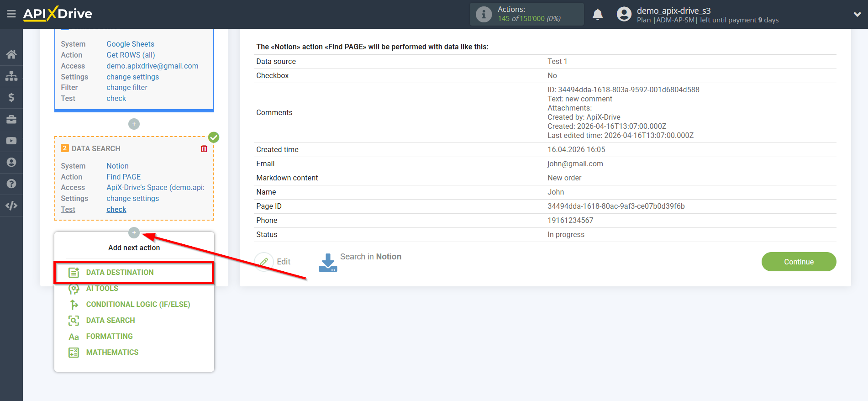Delete the Data Search block

(x=204, y=148)
